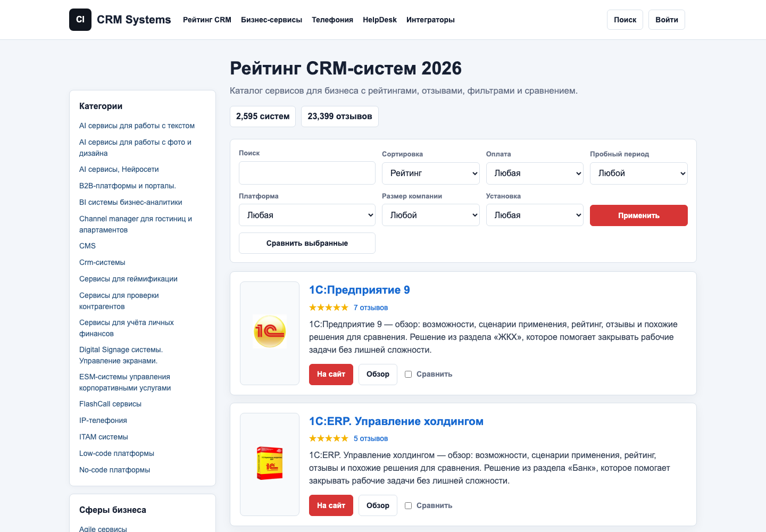Click the star rating of 1C:ERP Управление холдингом
This screenshot has height=532, width=766.
click(329, 438)
